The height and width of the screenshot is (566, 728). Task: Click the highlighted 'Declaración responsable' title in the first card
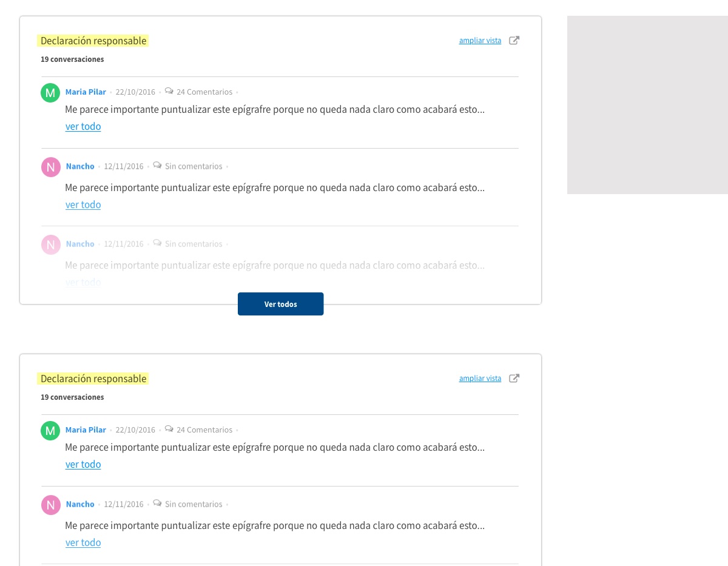(x=93, y=41)
